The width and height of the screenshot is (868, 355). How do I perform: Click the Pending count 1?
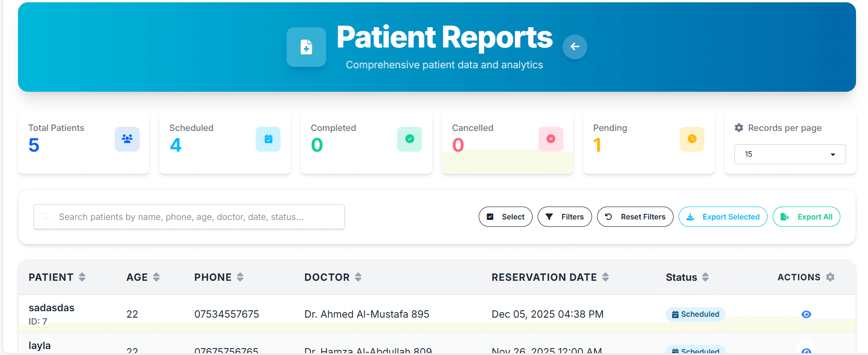coord(598,145)
